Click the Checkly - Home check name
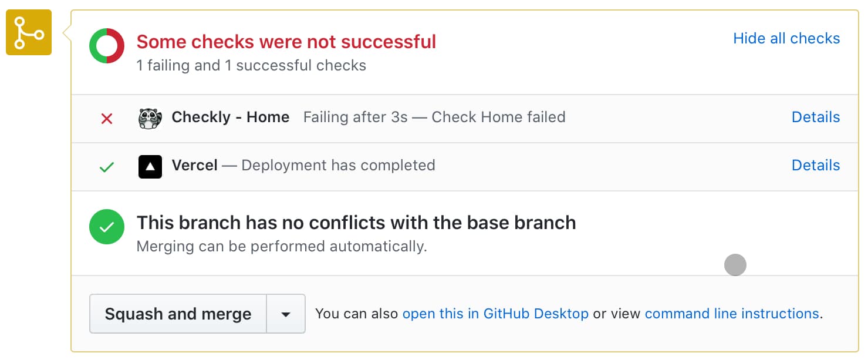868x363 pixels. 230,117
